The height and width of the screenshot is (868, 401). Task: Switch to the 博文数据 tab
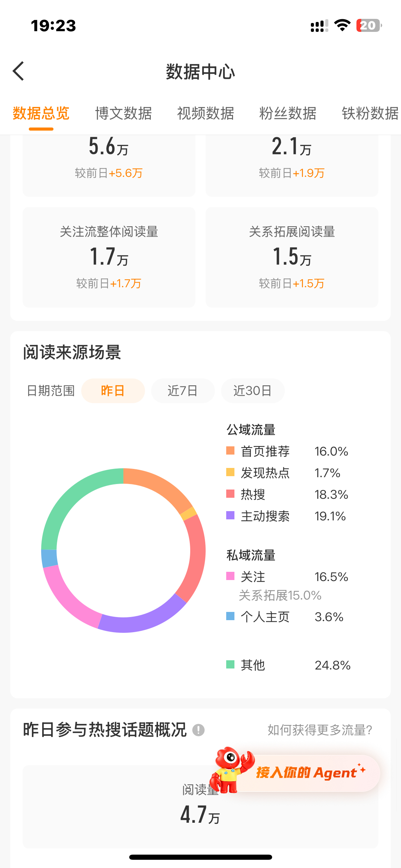coord(123,113)
